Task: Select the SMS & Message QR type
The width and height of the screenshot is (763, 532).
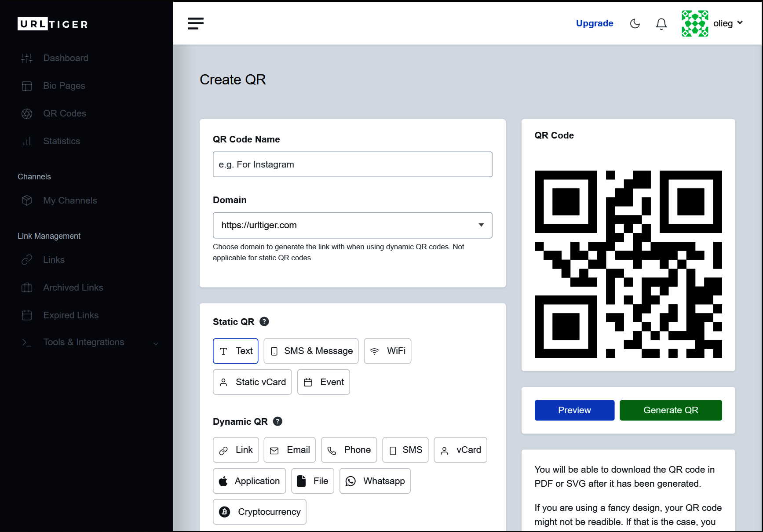Action: [311, 351]
